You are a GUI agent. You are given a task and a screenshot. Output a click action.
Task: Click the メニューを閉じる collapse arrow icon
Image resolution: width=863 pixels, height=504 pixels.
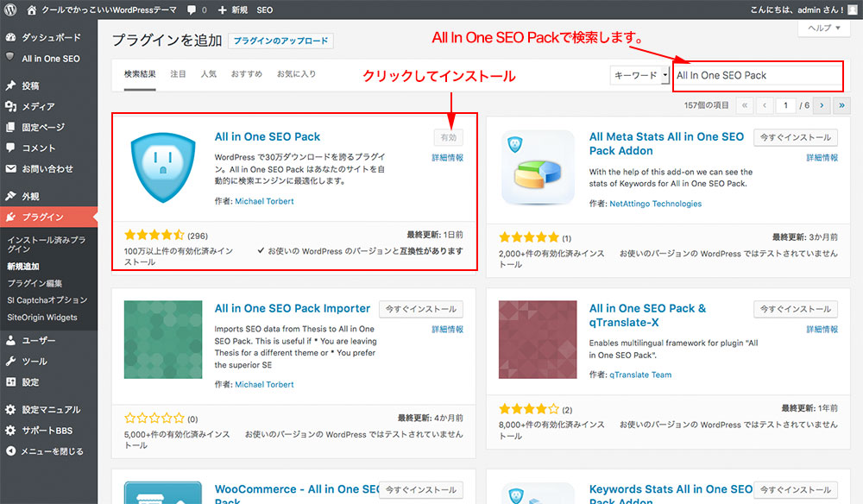10,451
